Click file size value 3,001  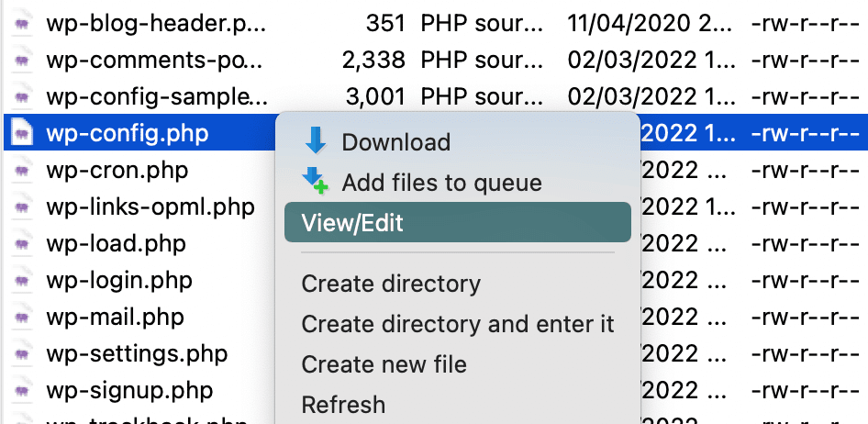[x=375, y=97]
